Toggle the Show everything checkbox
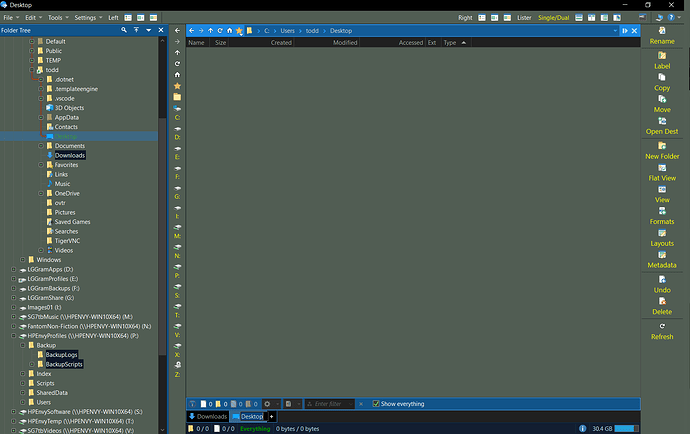 pyautogui.click(x=376, y=404)
